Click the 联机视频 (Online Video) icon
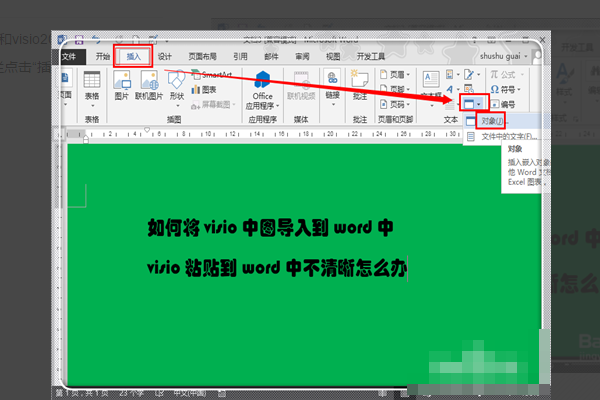The width and height of the screenshot is (600, 400). tap(301, 86)
